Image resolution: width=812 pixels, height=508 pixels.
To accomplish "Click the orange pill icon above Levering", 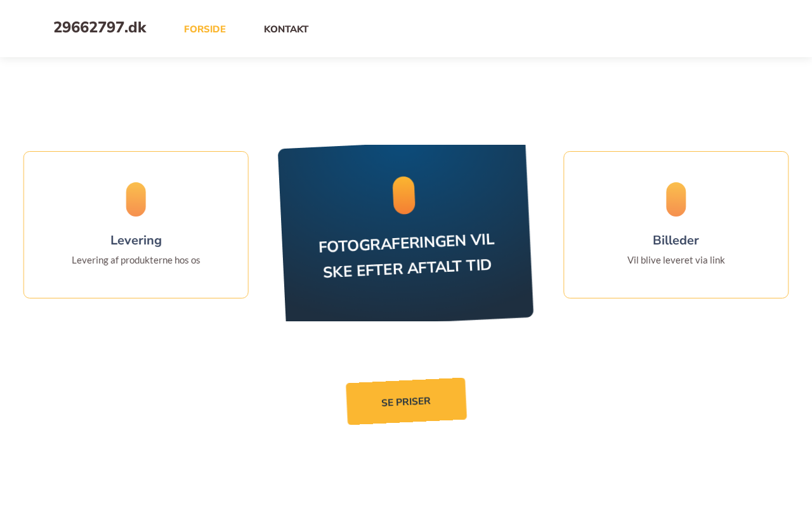I will pos(136,199).
